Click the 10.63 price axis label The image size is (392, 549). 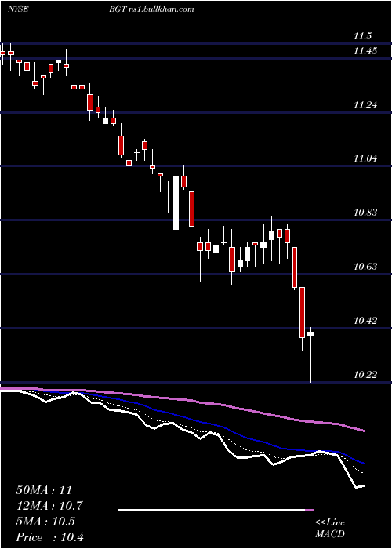(365, 267)
